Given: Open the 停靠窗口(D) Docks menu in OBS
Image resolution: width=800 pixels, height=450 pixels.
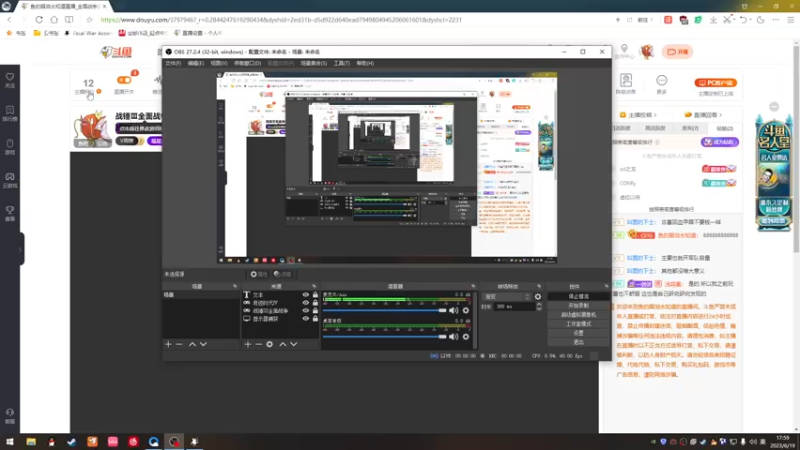Looking at the screenshot, I should (x=247, y=63).
